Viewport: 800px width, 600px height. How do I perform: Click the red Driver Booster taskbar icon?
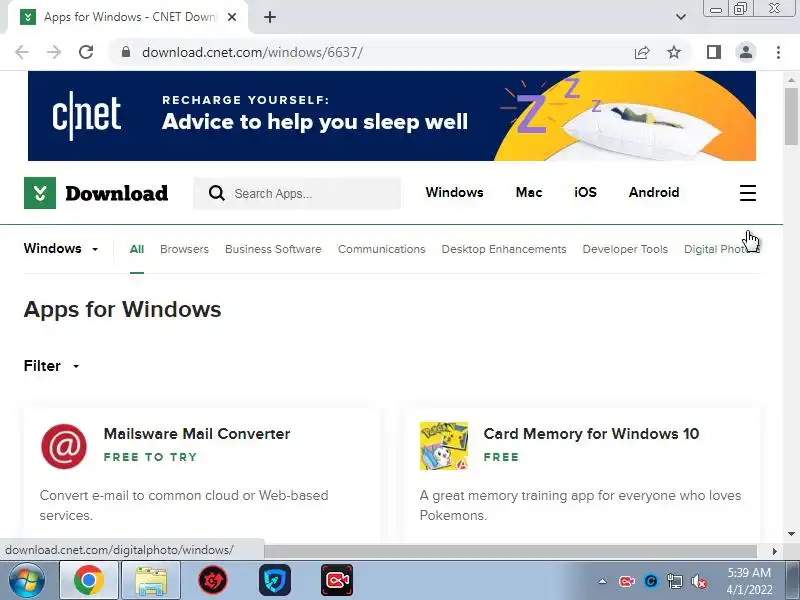tap(213, 581)
